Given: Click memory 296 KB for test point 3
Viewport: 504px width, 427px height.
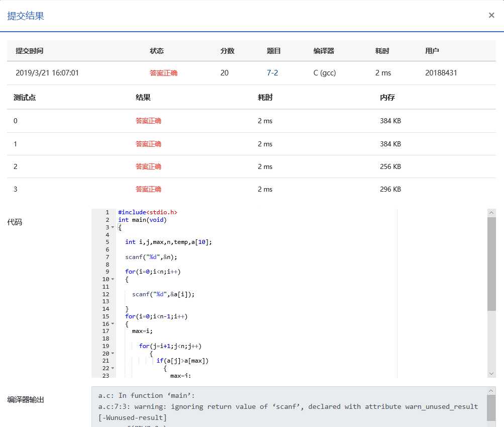Looking at the screenshot, I should [x=390, y=189].
